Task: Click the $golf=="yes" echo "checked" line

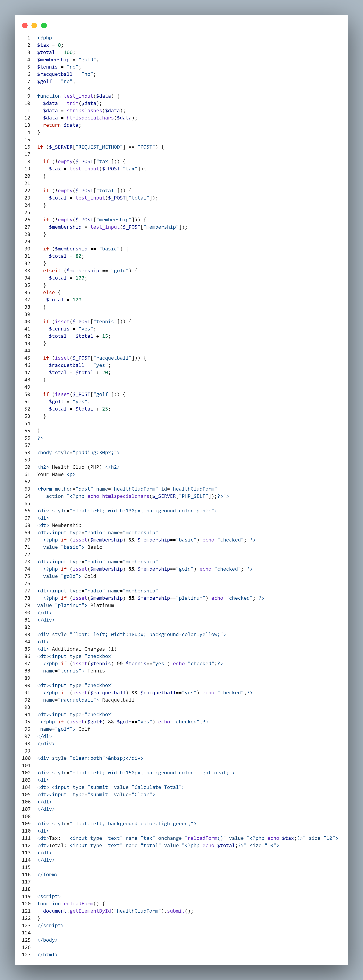Action: [x=124, y=722]
